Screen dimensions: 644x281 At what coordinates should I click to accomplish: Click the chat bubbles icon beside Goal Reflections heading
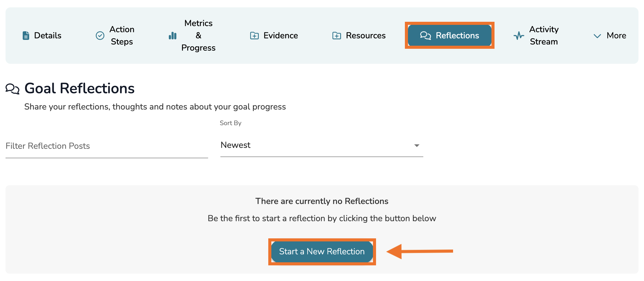(13, 89)
